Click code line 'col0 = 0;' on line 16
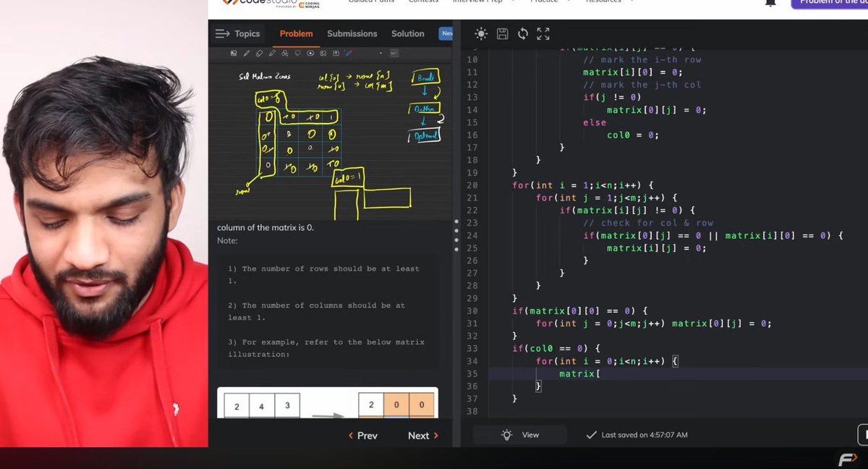The width and height of the screenshot is (868, 469). click(633, 135)
